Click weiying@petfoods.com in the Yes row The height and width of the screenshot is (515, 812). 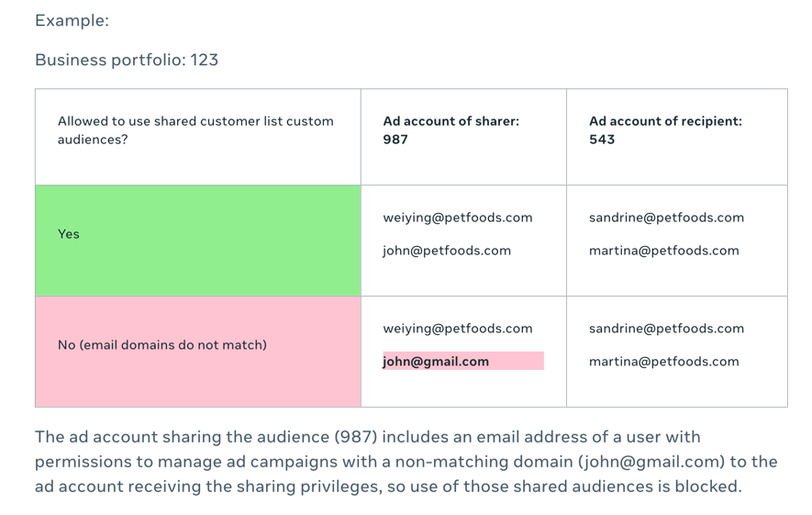point(457,218)
